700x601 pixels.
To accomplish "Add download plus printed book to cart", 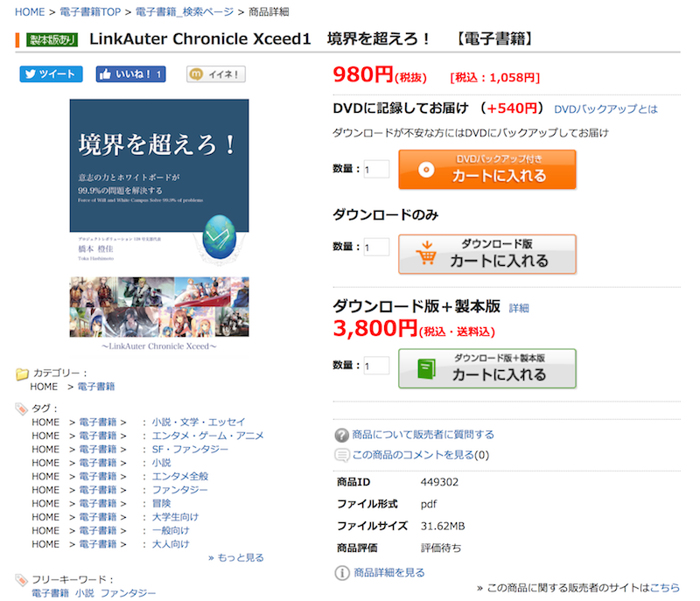I will (487, 368).
